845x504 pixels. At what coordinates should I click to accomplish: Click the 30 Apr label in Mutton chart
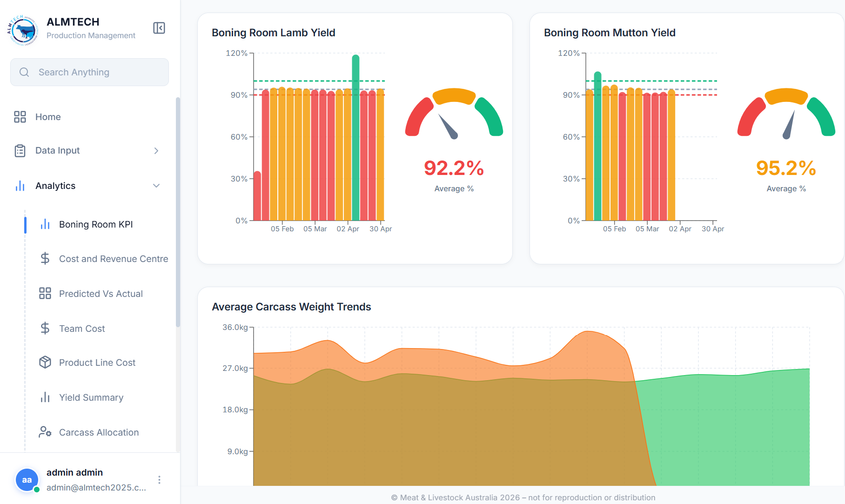(x=713, y=229)
